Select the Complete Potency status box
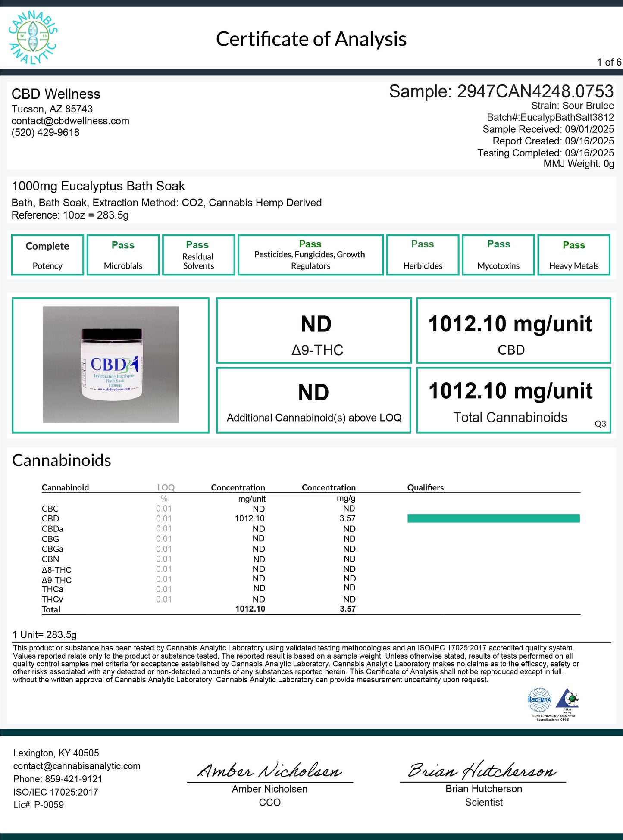The width and height of the screenshot is (623, 840). point(47,255)
